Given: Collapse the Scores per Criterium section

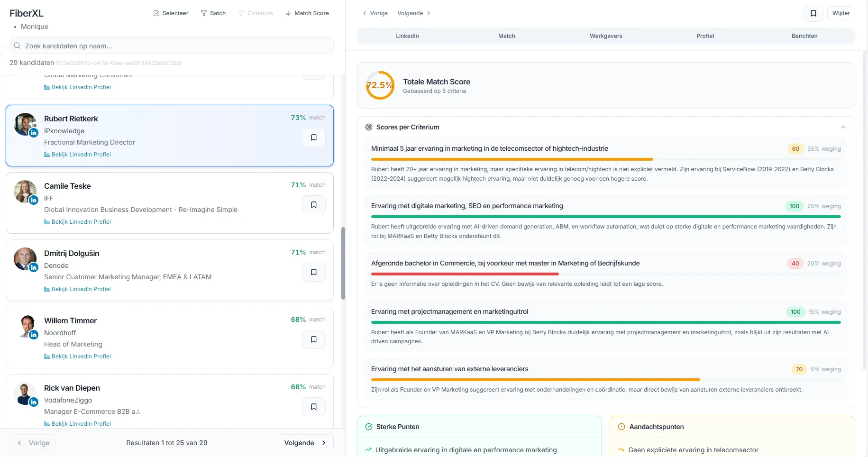Looking at the screenshot, I should (x=843, y=127).
